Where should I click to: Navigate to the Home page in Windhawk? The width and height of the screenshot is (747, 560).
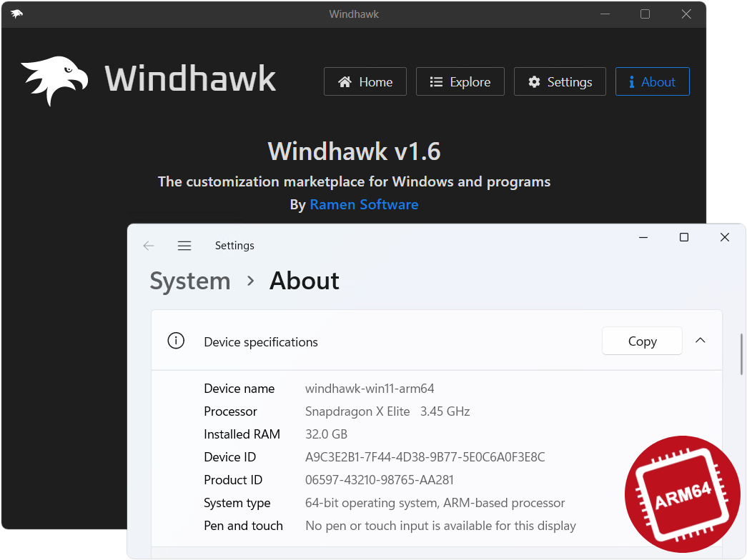pyautogui.click(x=365, y=81)
